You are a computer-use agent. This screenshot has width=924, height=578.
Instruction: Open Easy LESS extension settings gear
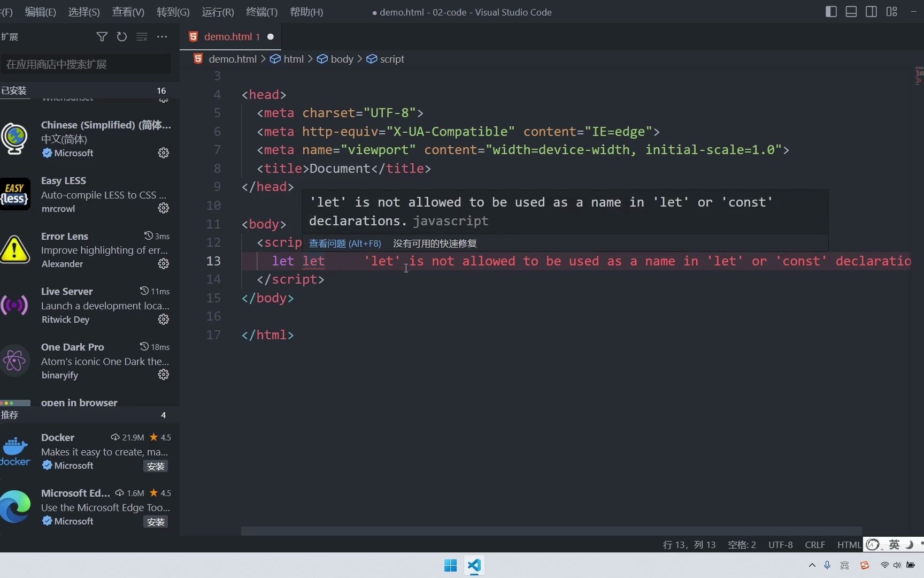pos(164,208)
